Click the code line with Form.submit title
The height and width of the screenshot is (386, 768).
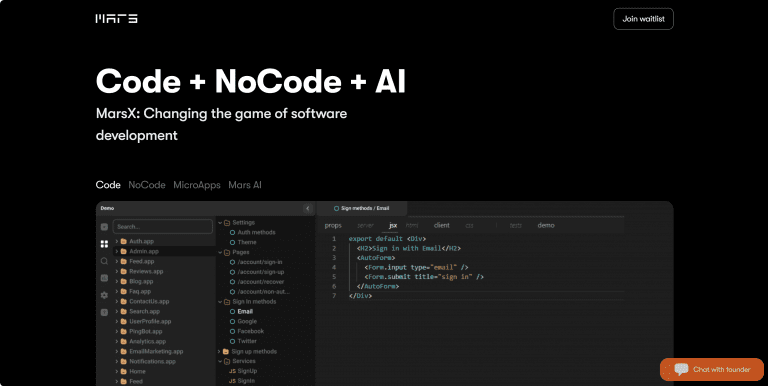click(424, 277)
